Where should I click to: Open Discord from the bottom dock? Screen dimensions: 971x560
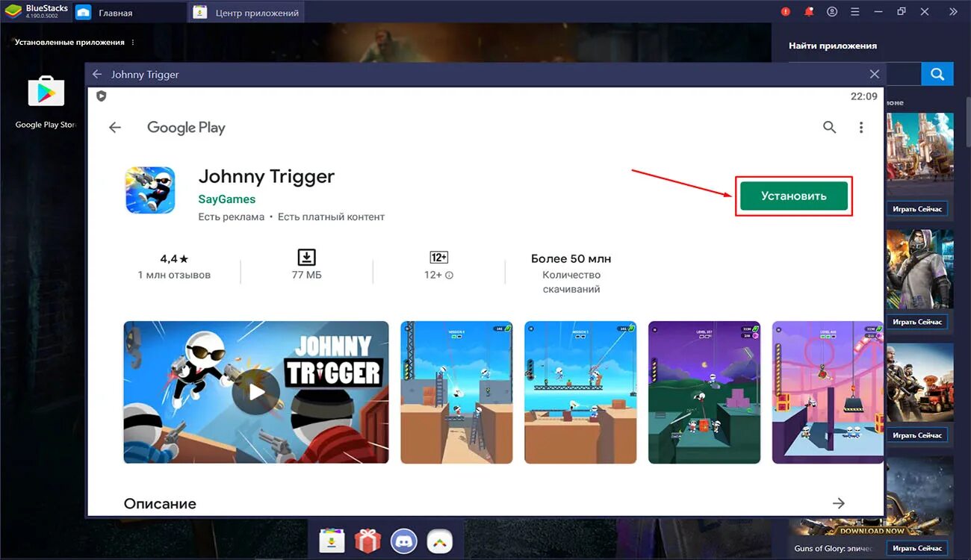coord(403,540)
